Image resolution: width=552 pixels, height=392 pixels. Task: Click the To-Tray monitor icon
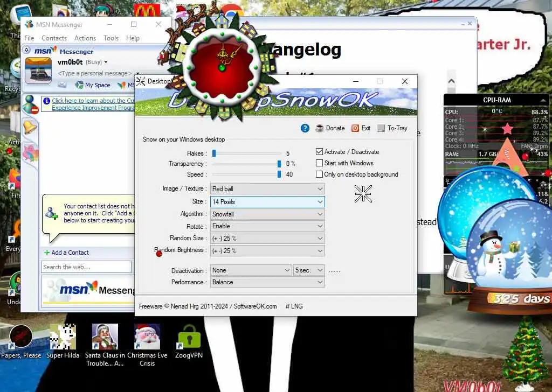pos(381,128)
